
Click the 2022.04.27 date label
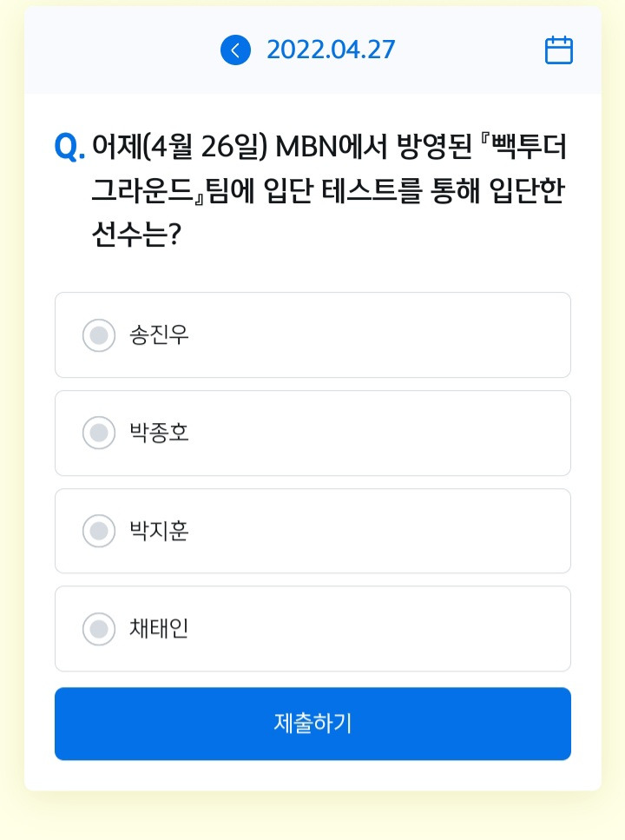[331, 50]
